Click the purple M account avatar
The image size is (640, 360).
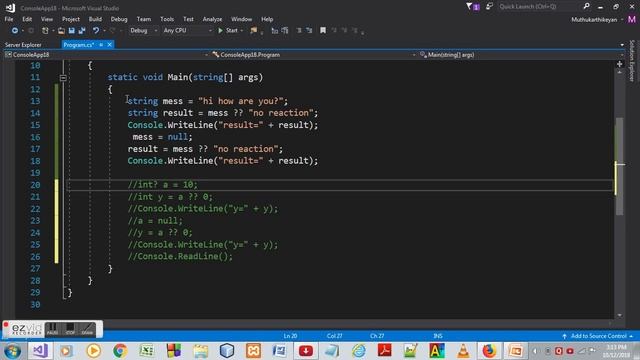(x=632, y=19)
